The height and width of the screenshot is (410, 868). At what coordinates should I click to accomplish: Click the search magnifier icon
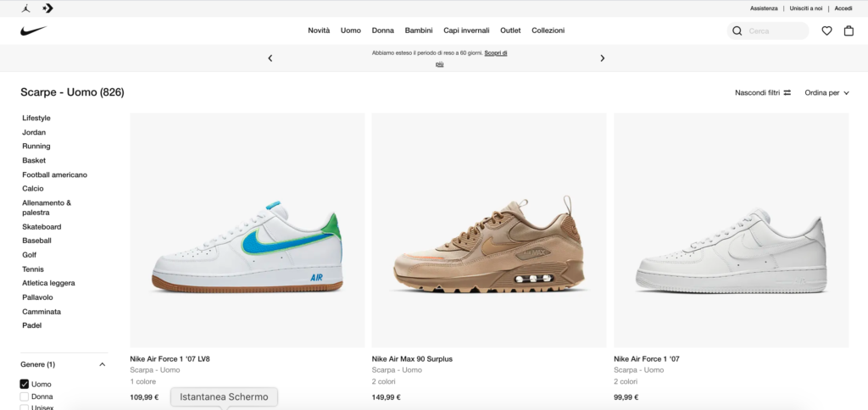coord(737,31)
